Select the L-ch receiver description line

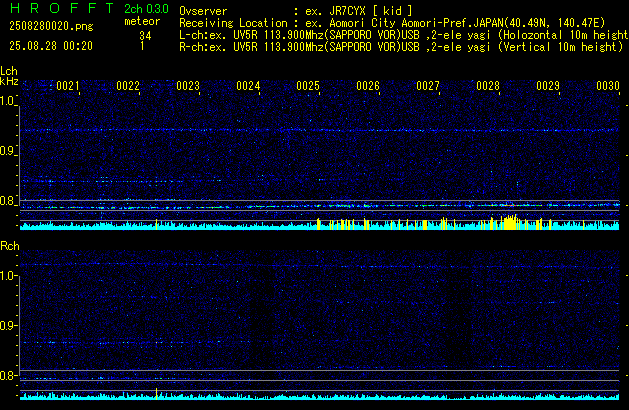click(x=404, y=35)
